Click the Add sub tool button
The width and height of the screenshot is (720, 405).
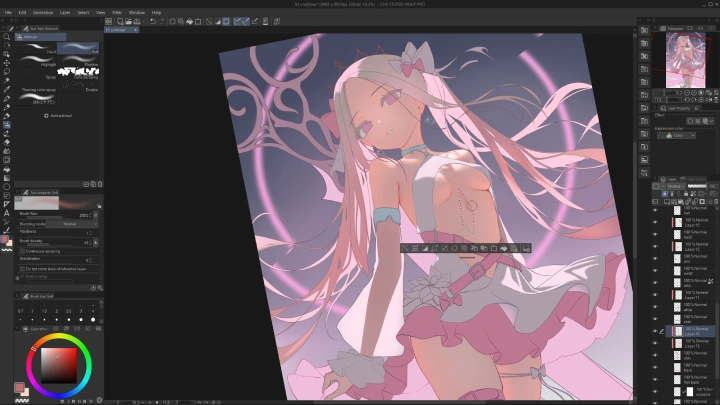[x=58, y=116]
